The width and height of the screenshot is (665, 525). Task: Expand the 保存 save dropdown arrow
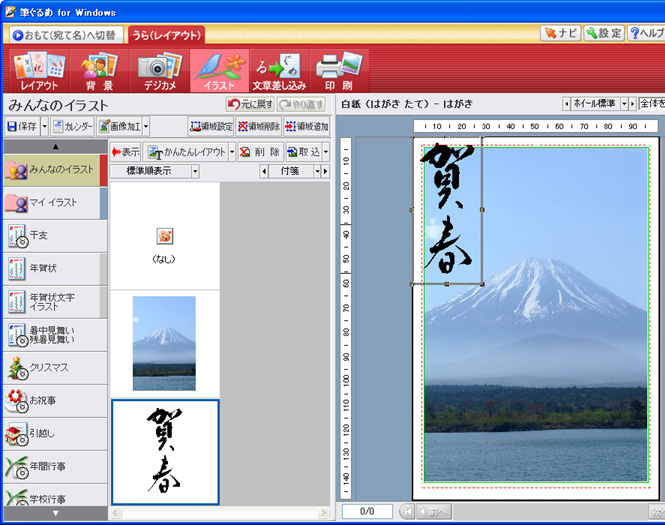(46, 127)
